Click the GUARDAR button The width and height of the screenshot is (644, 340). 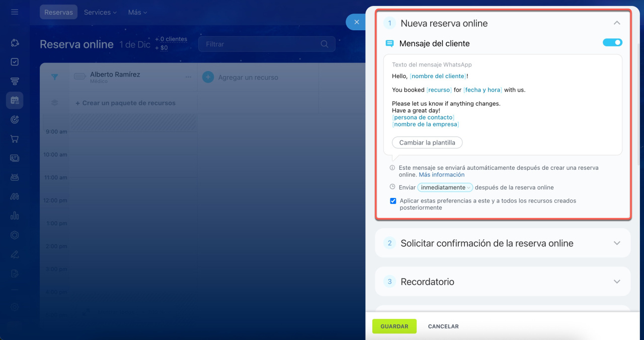394,326
